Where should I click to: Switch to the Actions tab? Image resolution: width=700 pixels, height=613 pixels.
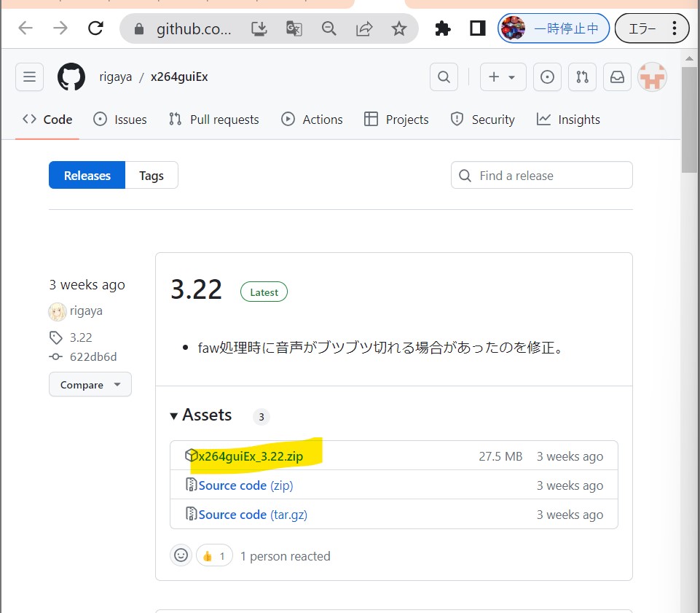coord(312,120)
